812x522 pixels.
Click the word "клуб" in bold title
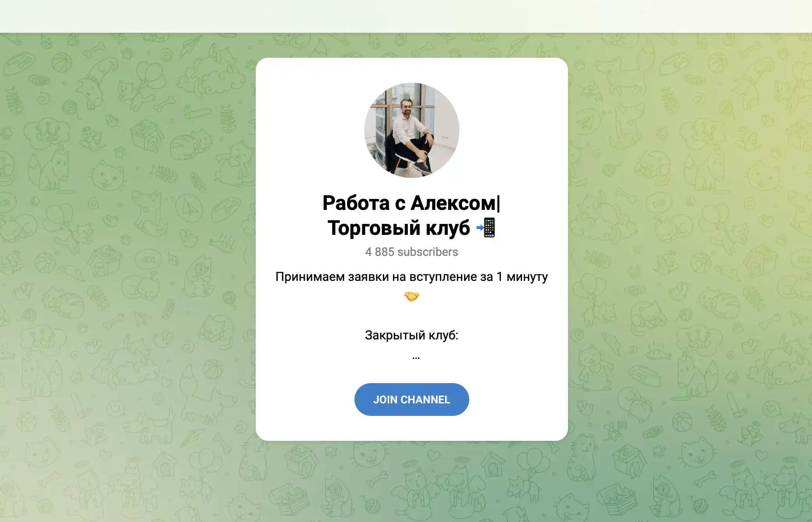pyautogui.click(x=448, y=228)
